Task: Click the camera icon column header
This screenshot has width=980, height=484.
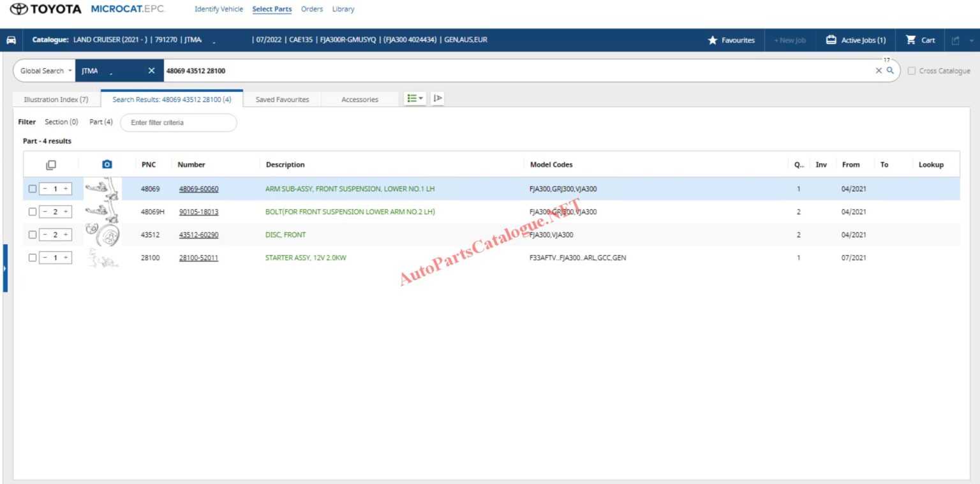Action: tap(107, 165)
